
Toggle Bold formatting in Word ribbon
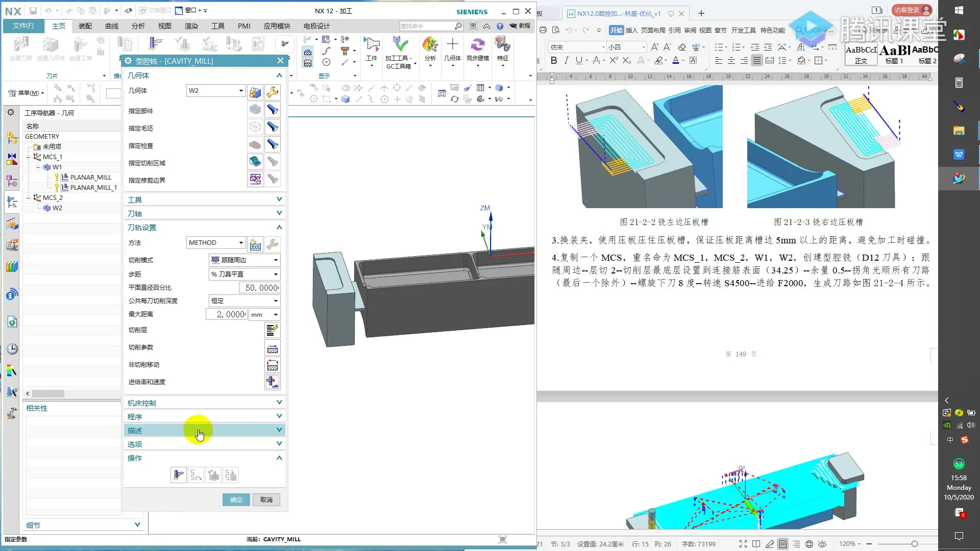554,61
